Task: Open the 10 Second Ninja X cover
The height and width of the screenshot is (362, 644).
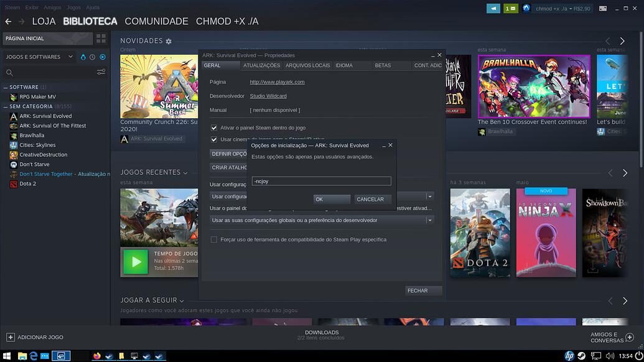Action: 546,233
